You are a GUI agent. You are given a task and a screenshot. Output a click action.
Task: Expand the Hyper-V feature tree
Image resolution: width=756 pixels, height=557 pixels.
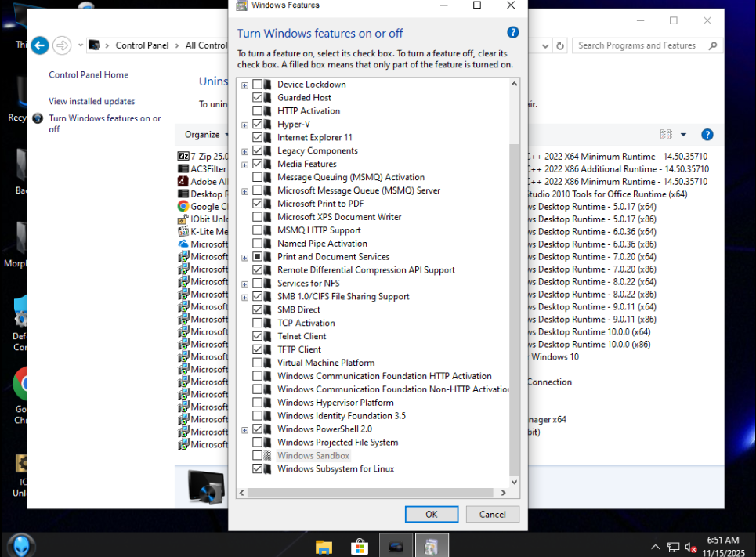(245, 125)
